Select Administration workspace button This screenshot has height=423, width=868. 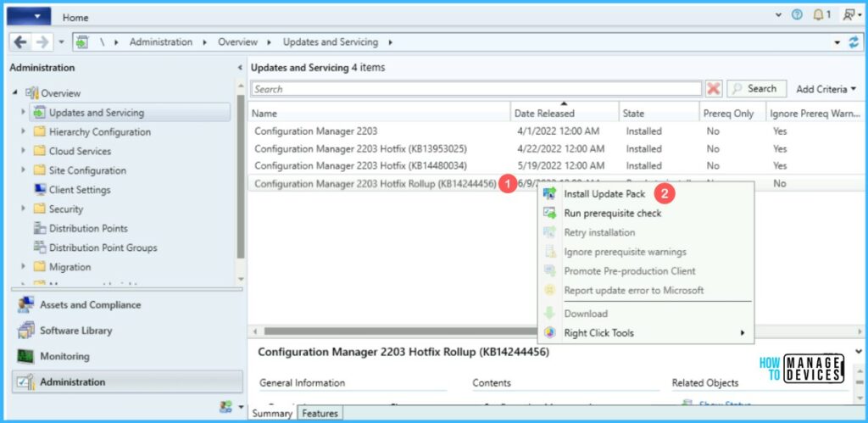(126, 382)
